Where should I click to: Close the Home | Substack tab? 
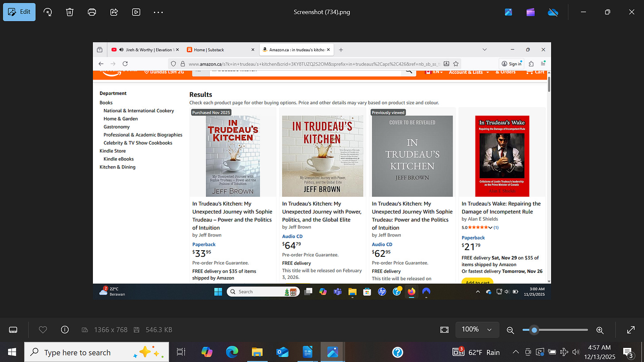(x=253, y=50)
